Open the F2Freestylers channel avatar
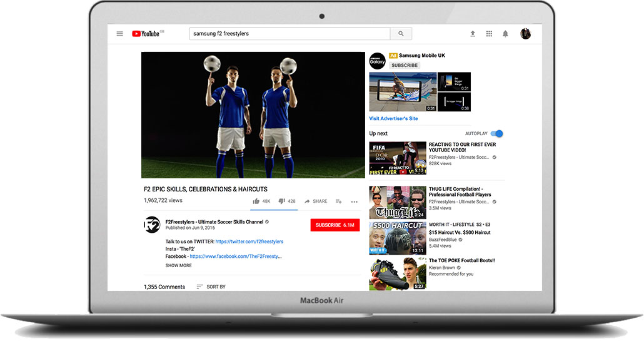 click(x=152, y=225)
